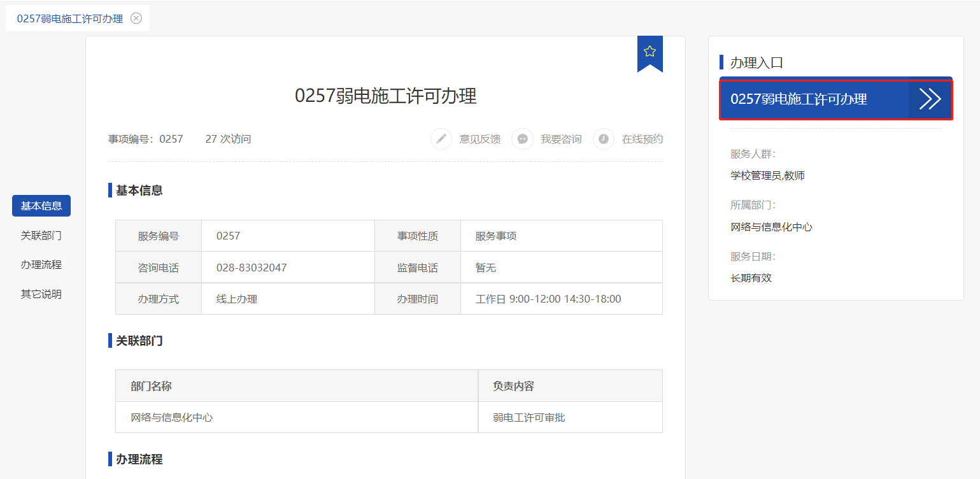The image size is (980, 479).
Task: Click the double-arrow icon in 办理入口
Action: pos(930,99)
